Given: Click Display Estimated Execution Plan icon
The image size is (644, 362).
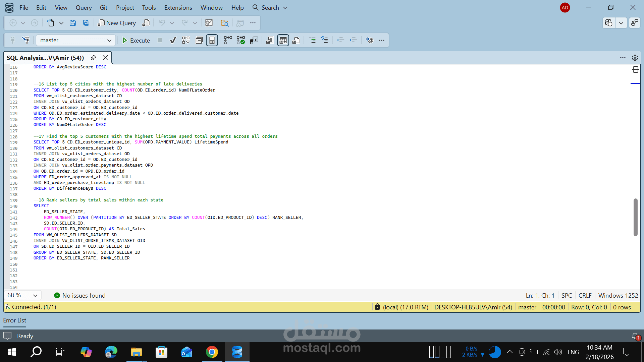Looking at the screenshot, I should tap(186, 40).
